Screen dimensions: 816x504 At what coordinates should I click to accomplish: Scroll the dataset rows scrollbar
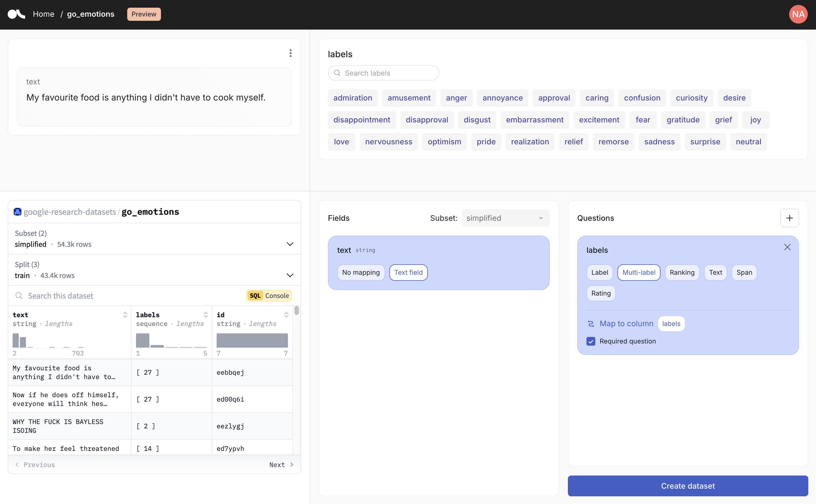(297, 319)
